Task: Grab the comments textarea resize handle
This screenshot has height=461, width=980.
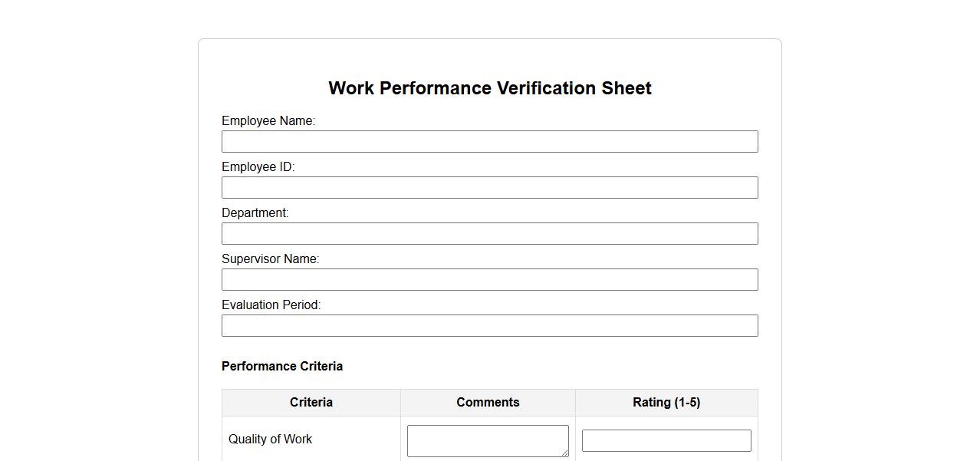Action: [564, 453]
